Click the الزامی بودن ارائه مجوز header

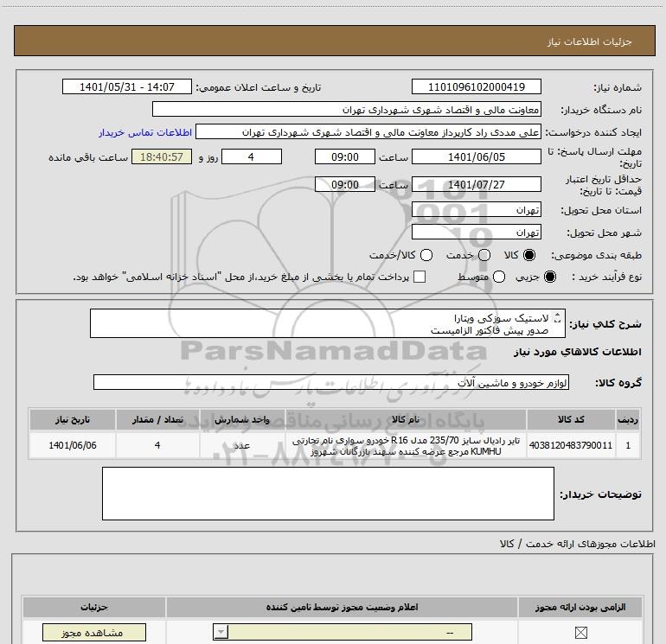coord(580,607)
